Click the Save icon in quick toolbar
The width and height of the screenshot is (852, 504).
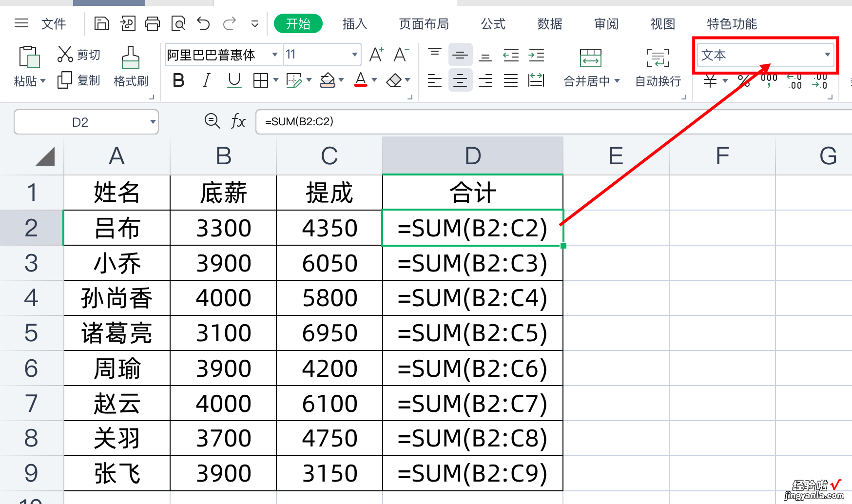click(101, 23)
